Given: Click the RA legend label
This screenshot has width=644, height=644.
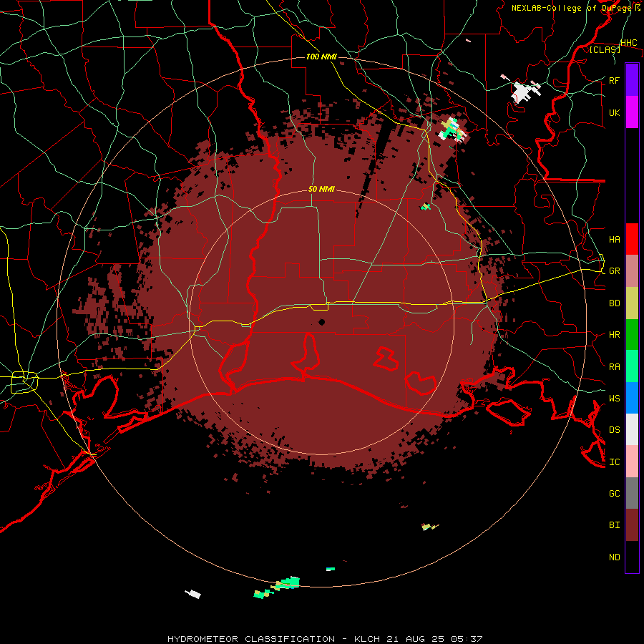Looking at the screenshot, I should tap(614, 366).
